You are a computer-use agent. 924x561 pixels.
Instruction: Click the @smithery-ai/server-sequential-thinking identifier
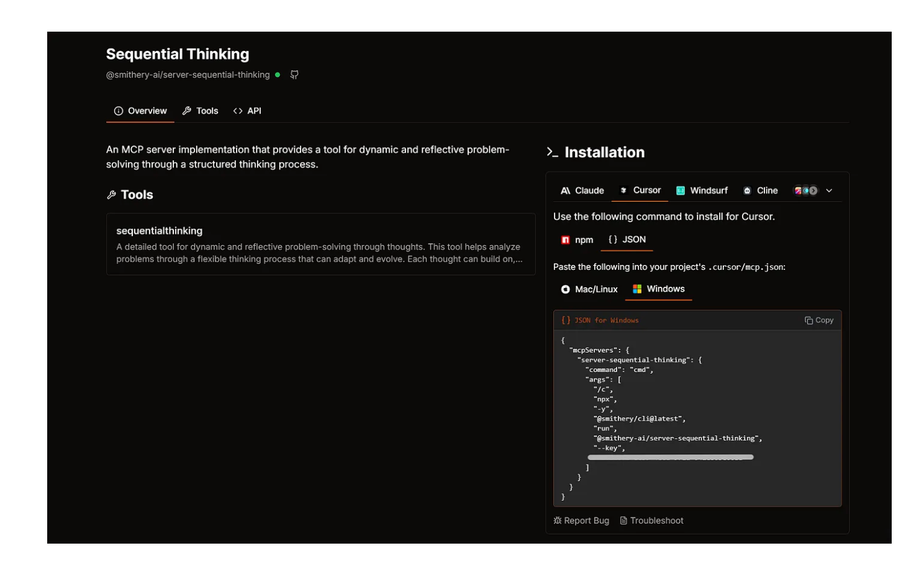[188, 75]
